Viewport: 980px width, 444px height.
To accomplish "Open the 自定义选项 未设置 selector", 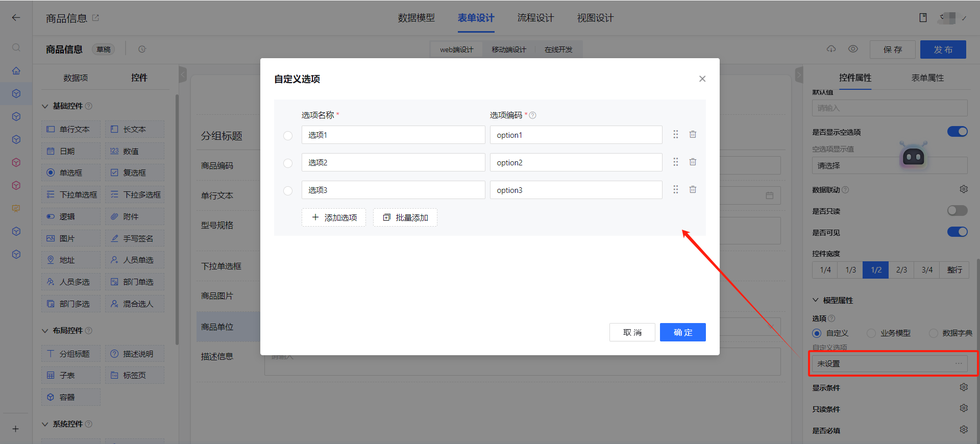I will pyautogui.click(x=890, y=363).
